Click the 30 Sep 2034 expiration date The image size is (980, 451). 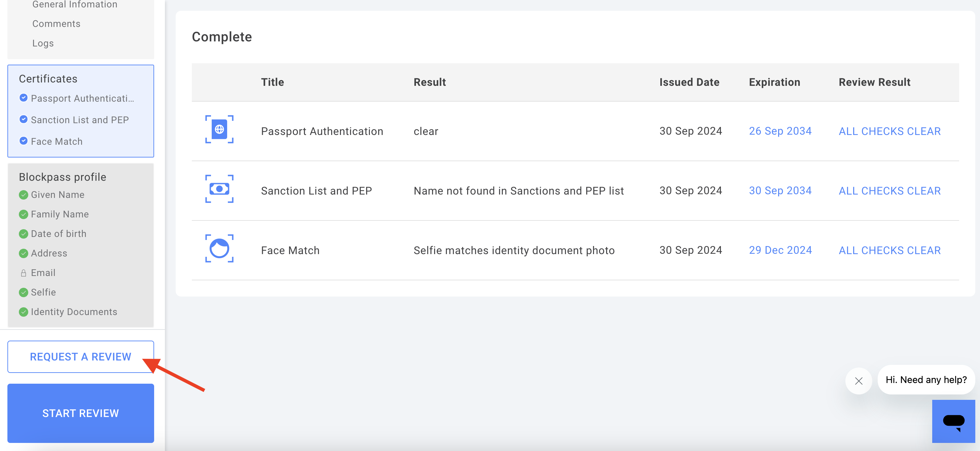780,190
